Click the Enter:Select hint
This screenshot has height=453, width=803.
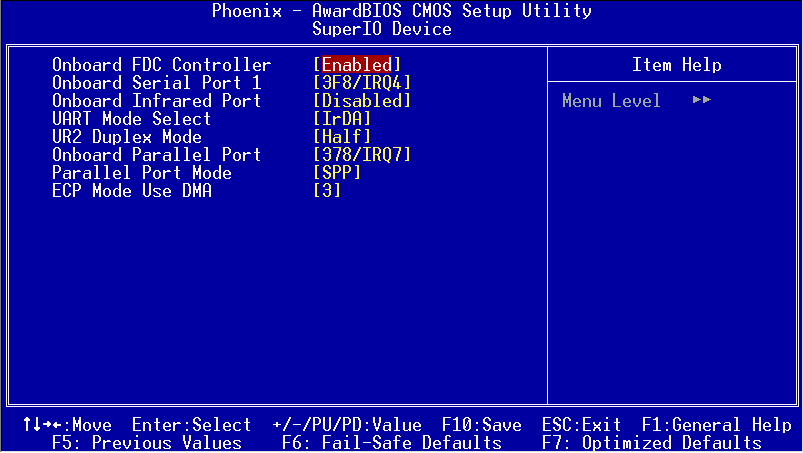[192, 425]
